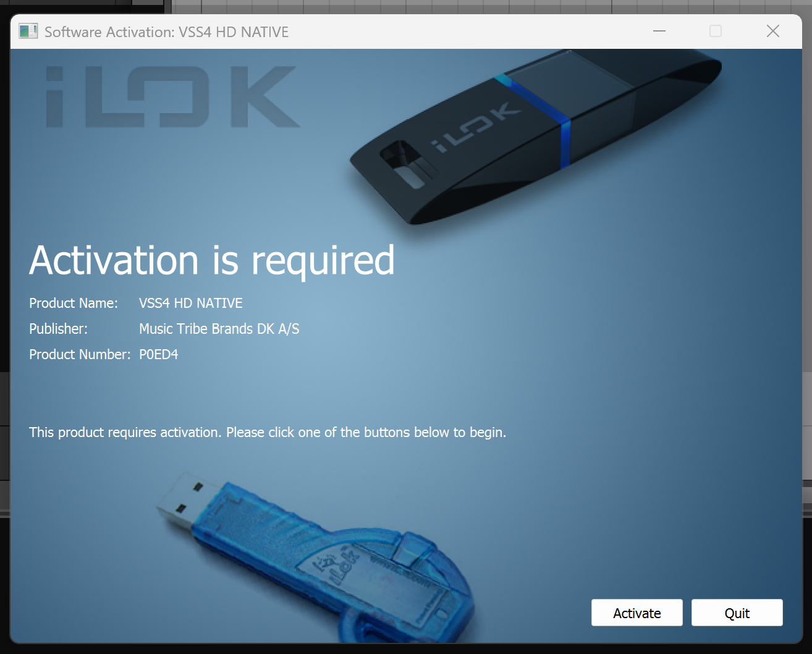The width and height of the screenshot is (812, 654).
Task: Click the 'Activation is required' heading
Action: click(212, 260)
